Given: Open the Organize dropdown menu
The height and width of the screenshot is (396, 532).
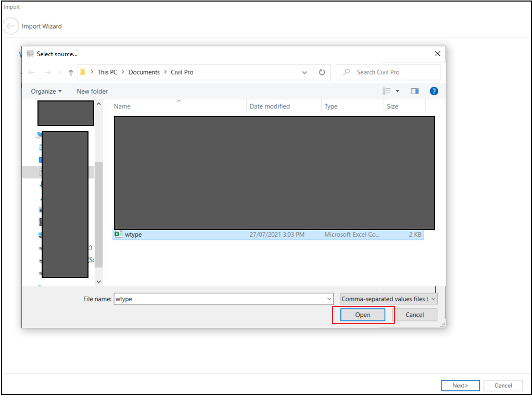Looking at the screenshot, I should (46, 92).
